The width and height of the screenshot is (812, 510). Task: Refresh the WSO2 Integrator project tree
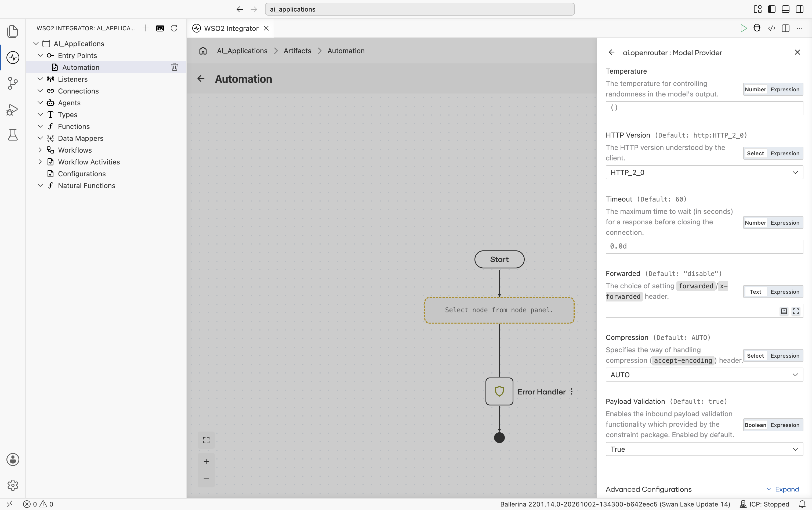(x=174, y=28)
